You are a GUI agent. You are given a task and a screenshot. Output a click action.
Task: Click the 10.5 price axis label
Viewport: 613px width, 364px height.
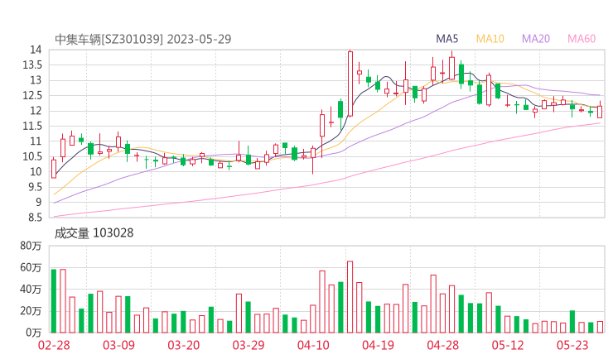[x=32, y=156]
